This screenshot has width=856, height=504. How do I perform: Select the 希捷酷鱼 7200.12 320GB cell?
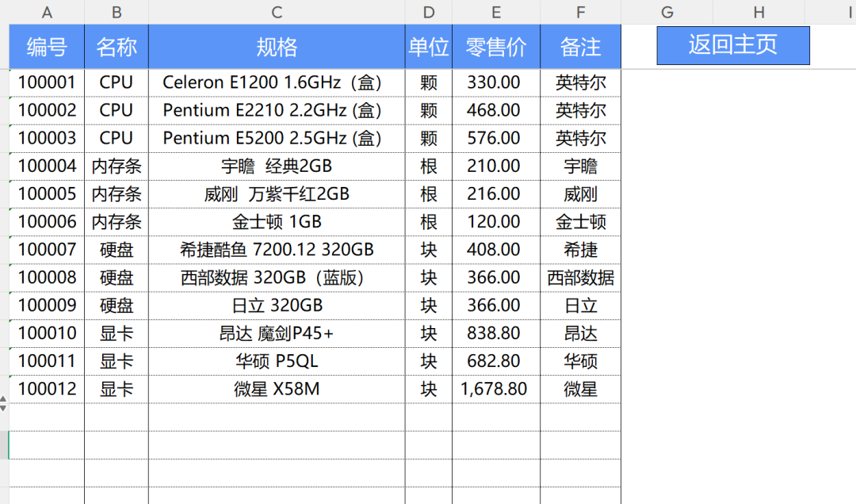click(277, 250)
